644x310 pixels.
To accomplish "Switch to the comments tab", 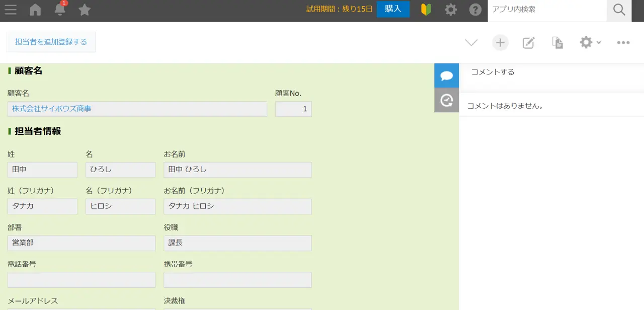I will [446, 75].
